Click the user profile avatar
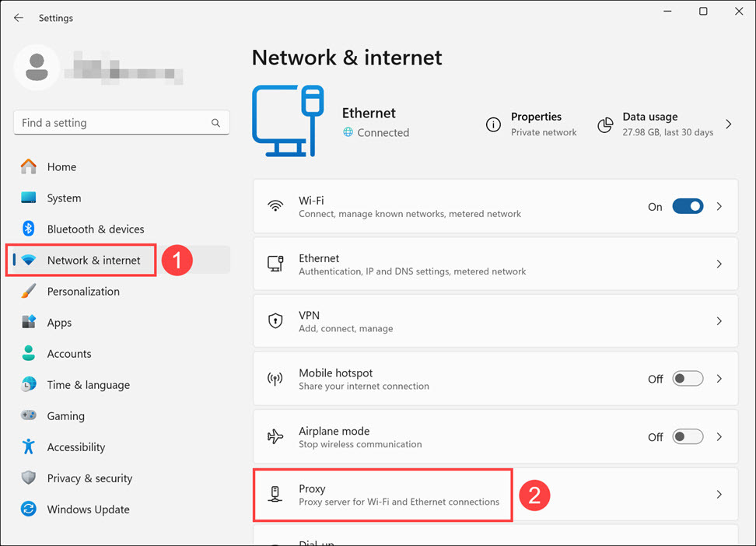This screenshot has width=756, height=546. (37, 68)
